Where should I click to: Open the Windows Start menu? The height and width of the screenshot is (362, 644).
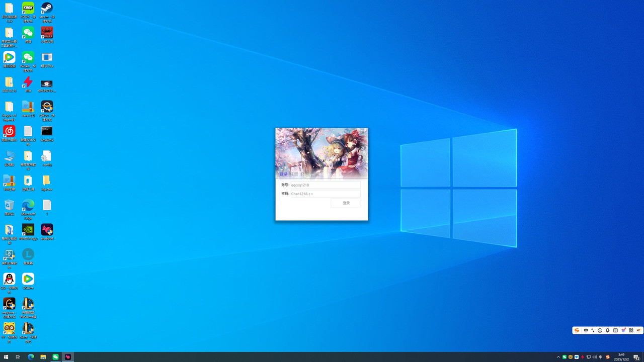[x=6, y=357]
